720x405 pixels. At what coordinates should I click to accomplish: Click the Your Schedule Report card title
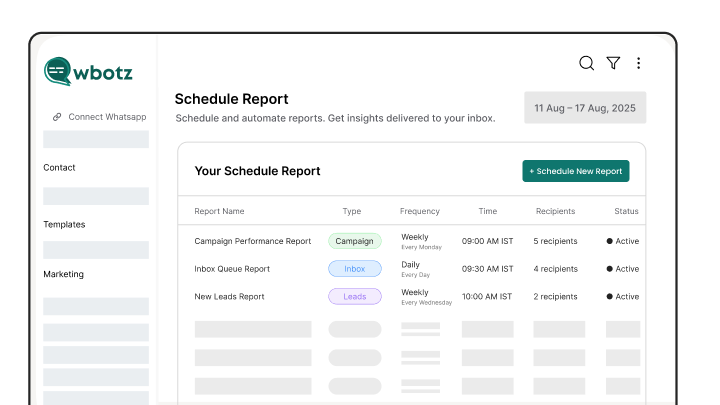[x=257, y=171]
